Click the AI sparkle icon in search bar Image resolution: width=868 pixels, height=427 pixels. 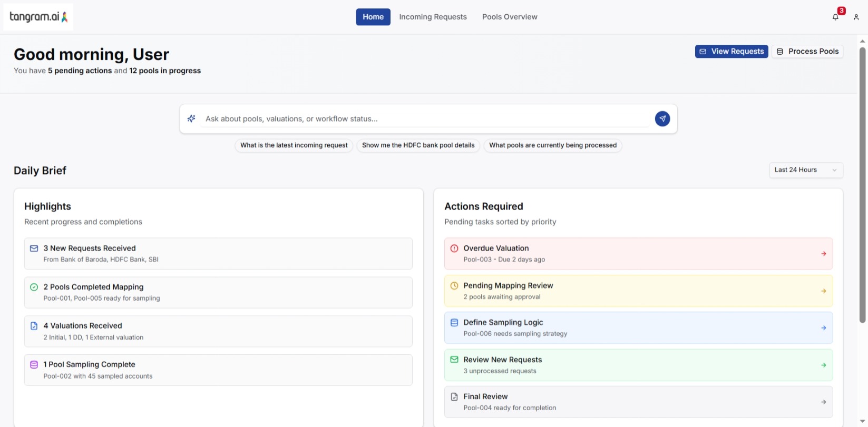[x=191, y=118]
